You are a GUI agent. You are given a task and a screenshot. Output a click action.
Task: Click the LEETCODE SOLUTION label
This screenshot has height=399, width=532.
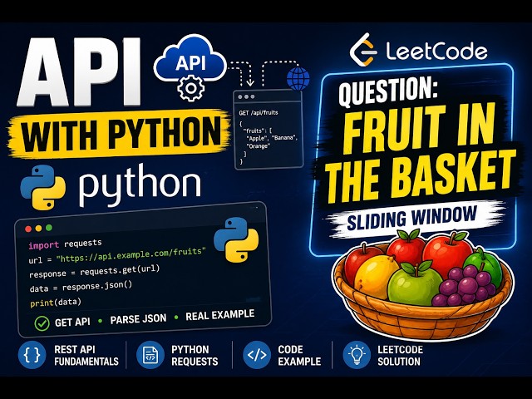[401, 355]
